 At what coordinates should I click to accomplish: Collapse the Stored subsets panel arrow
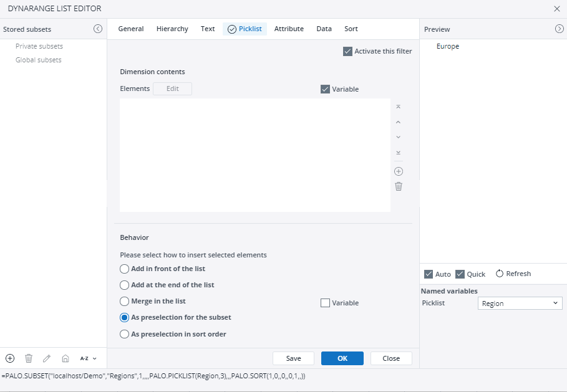98,29
